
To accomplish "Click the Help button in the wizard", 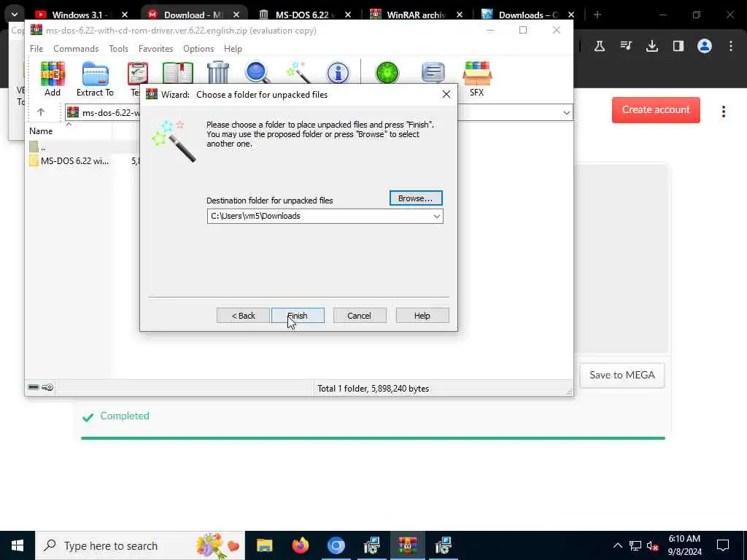I will tap(422, 316).
